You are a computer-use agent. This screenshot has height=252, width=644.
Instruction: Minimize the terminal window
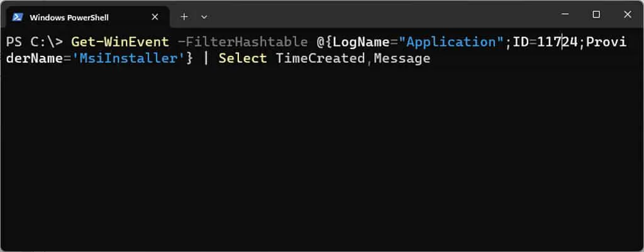click(x=565, y=14)
